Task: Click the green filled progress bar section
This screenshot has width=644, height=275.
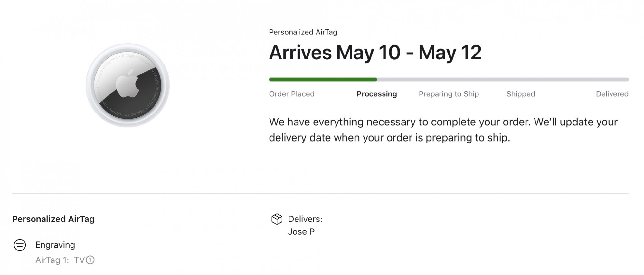Action: coord(323,79)
